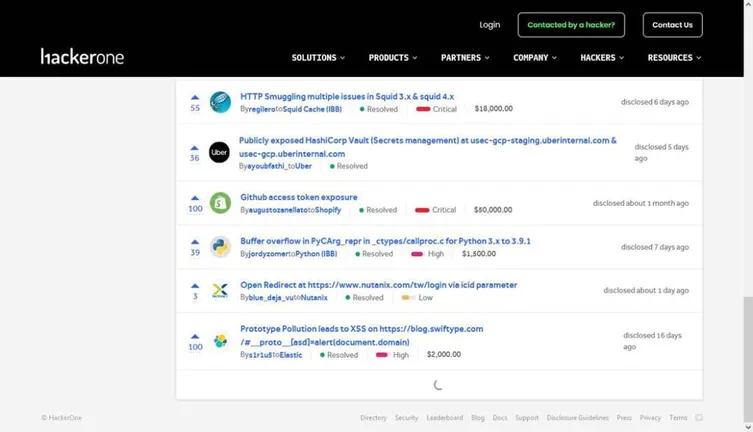
Task: View reporter s1r1u5 profile
Action: coord(260,355)
